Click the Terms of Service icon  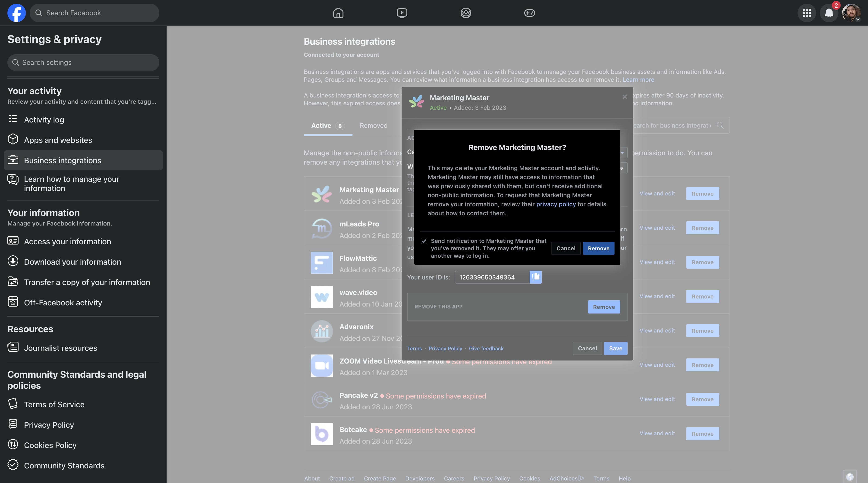pos(13,404)
